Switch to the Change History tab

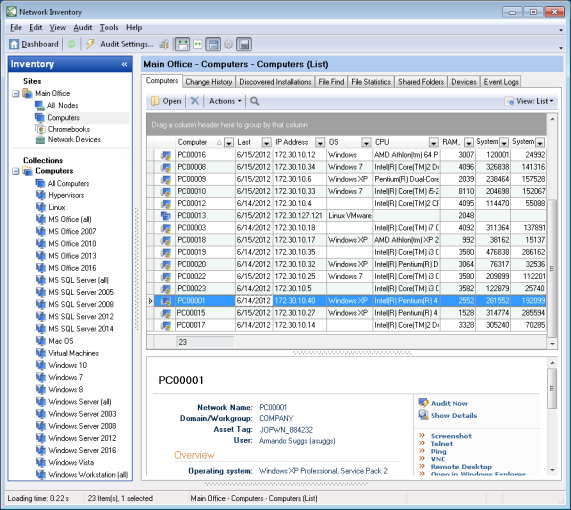coord(209,82)
